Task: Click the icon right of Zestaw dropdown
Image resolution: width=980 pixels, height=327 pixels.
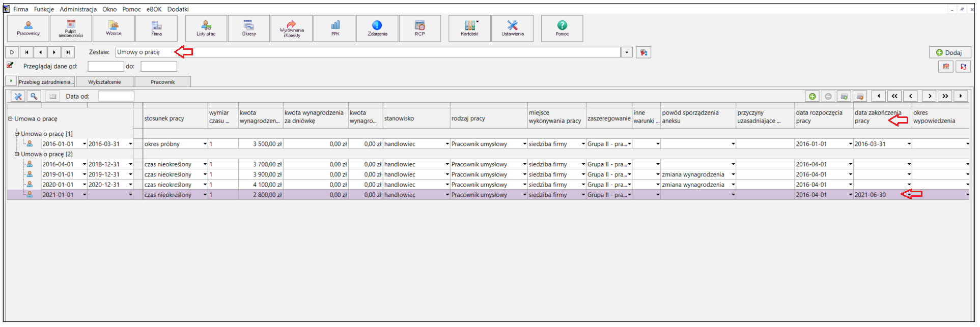Action: [643, 52]
